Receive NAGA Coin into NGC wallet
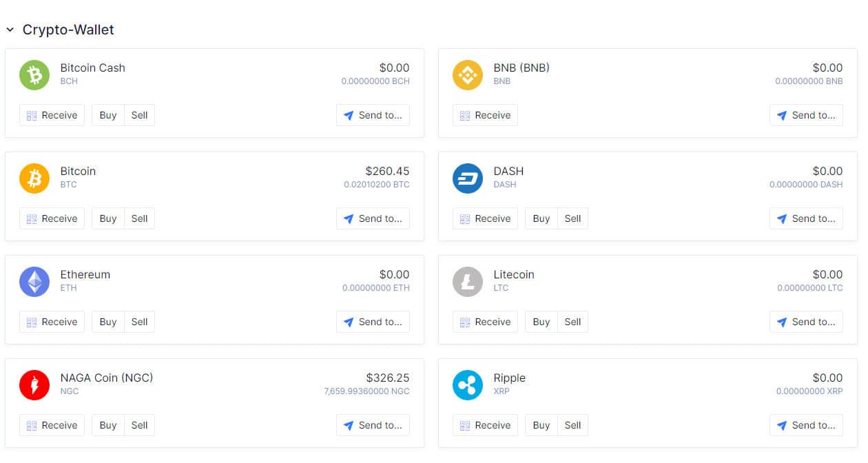 tap(52, 425)
